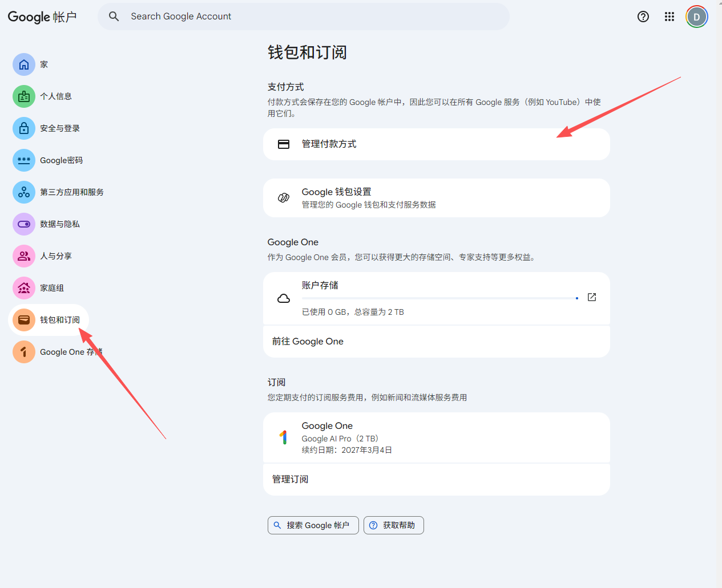722x588 pixels.
Task: Open 个人信息 personal info icon
Action: coord(24,96)
